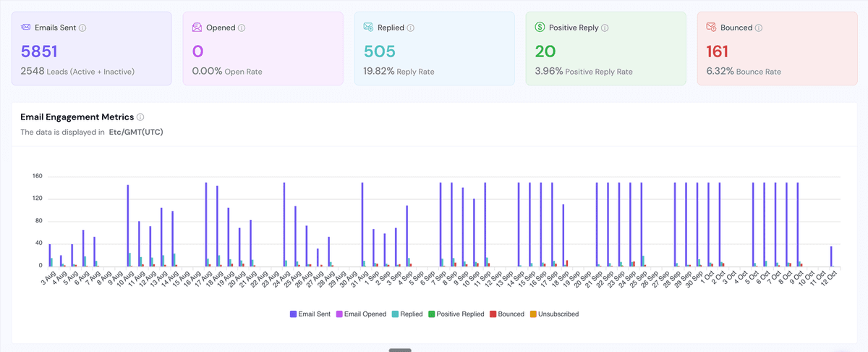The width and height of the screenshot is (868, 352).
Task: Click the Emails Sent envelope icon
Action: click(26, 28)
